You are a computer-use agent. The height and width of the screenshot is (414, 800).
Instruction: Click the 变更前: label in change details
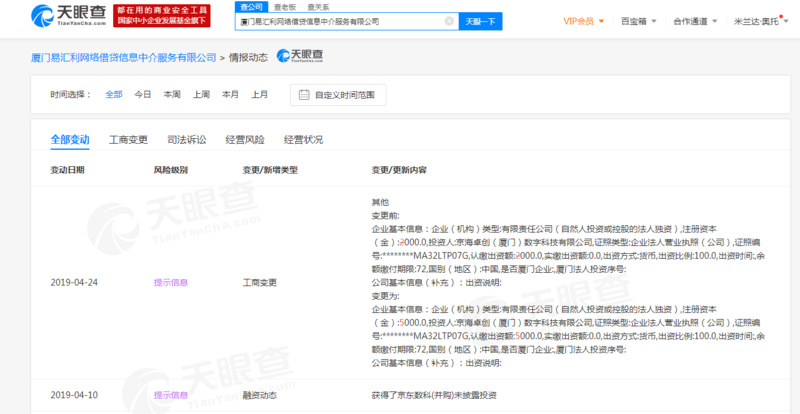tap(386, 215)
